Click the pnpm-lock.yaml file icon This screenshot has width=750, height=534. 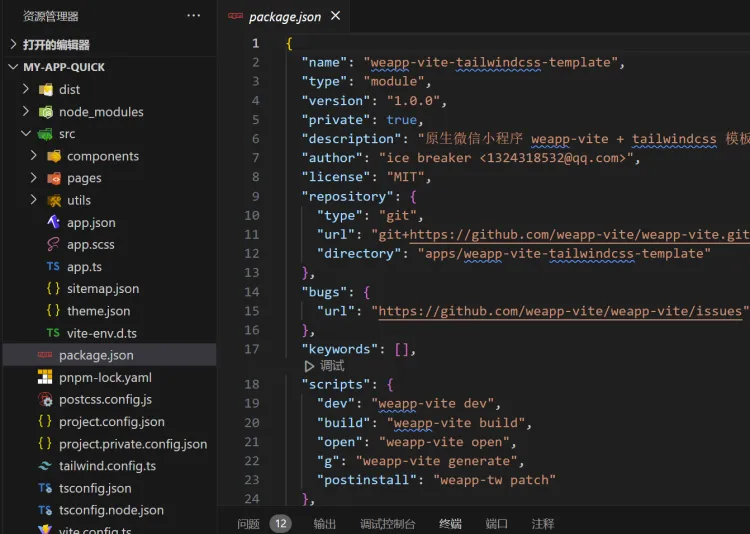(x=45, y=377)
